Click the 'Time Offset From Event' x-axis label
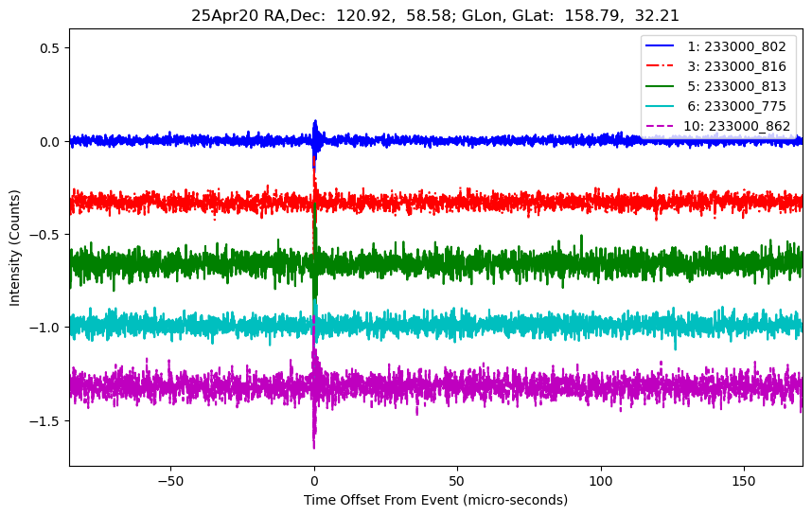Image resolution: width=812 pixels, height=516 pixels. click(x=435, y=500)
